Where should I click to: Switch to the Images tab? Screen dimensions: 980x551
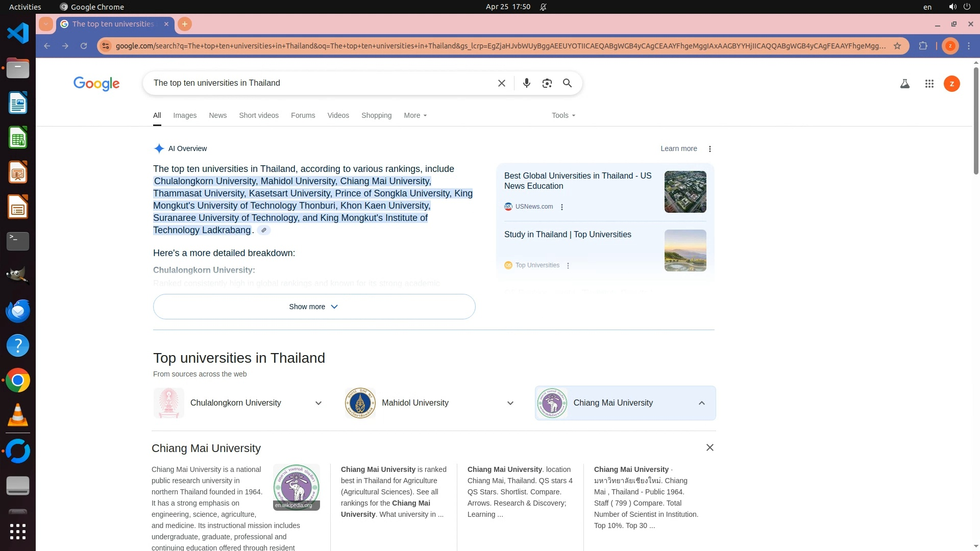pyautogui.click(x=185, y=115)
